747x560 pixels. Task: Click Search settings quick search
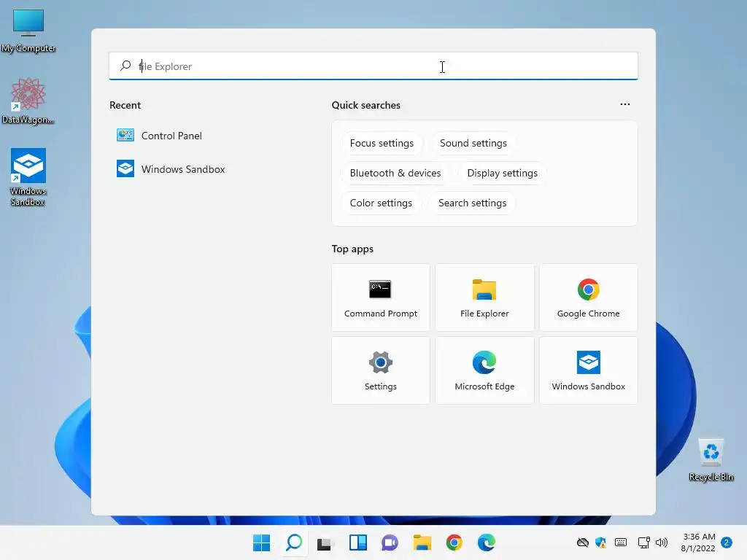pyautogui.click(x=472, y=203)
